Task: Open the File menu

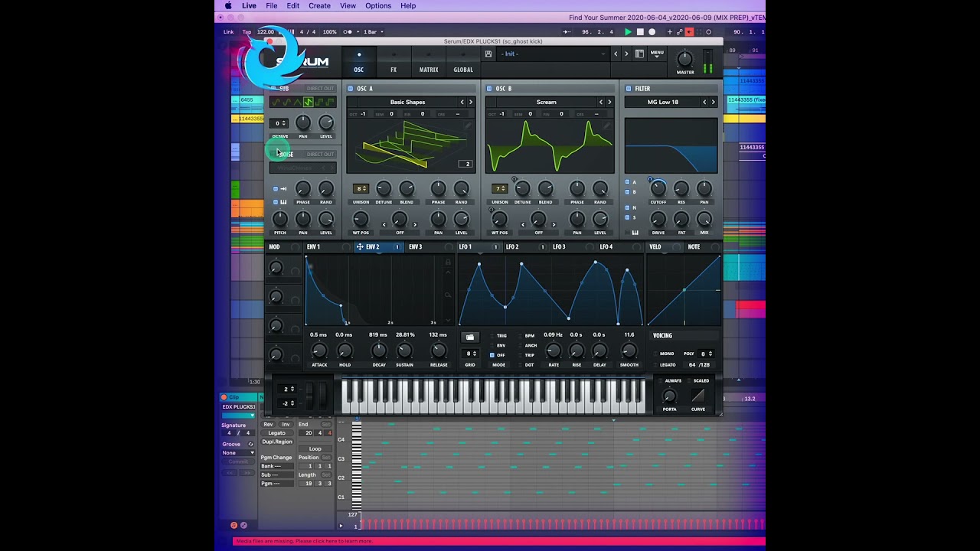Action: [x=272, y=5]
